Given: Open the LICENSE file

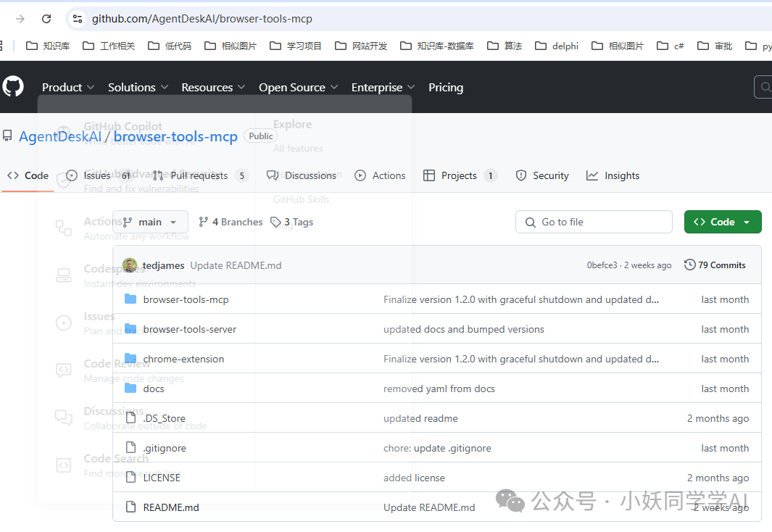Looking at the screenshot, I should [x=162, y=478].
